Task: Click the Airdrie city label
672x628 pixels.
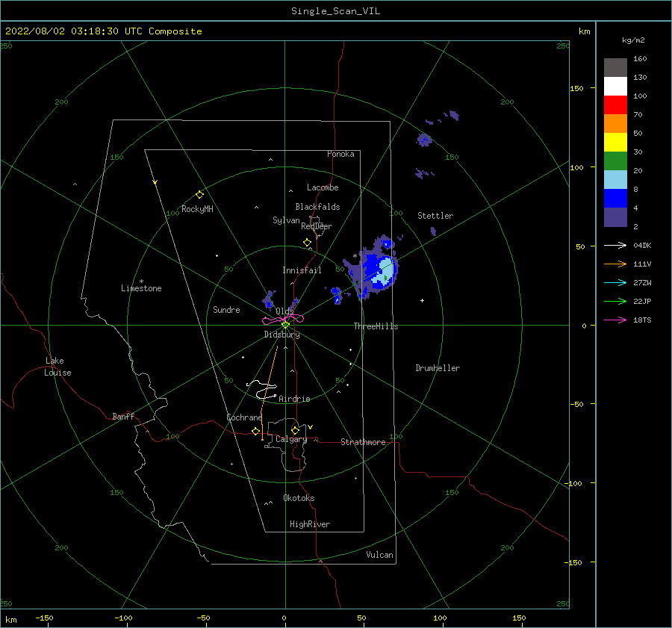Action: [294, 399]
